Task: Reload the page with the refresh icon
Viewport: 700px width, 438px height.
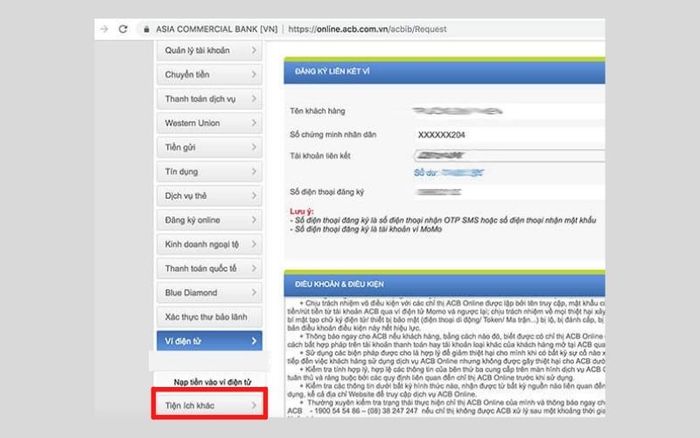Action: point(123,29)
